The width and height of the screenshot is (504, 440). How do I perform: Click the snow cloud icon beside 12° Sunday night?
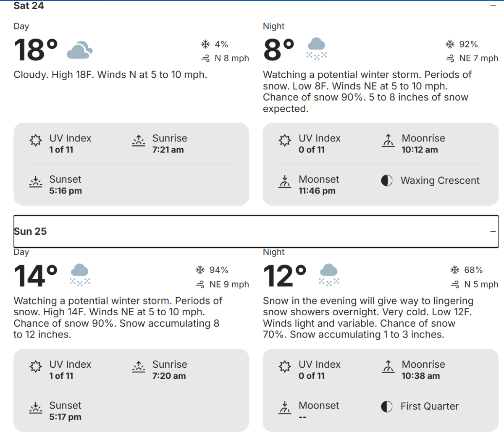(329, 275)
